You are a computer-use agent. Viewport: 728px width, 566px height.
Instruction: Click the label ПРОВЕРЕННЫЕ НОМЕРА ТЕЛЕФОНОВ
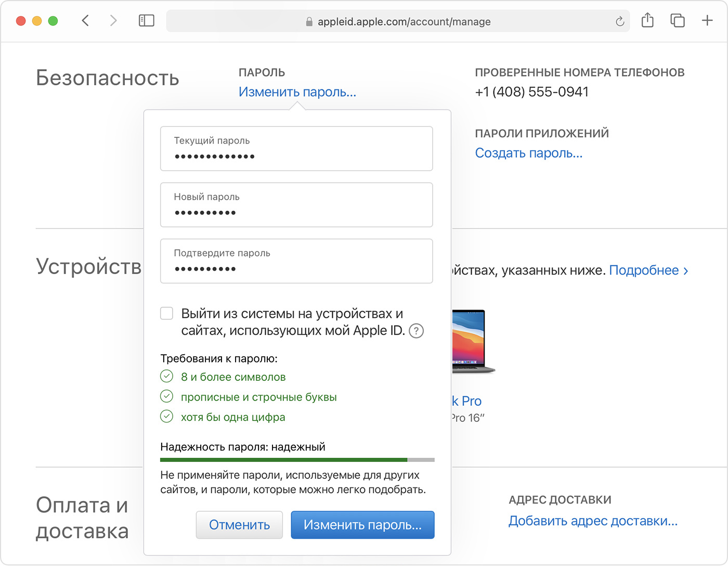coord(580,72)
